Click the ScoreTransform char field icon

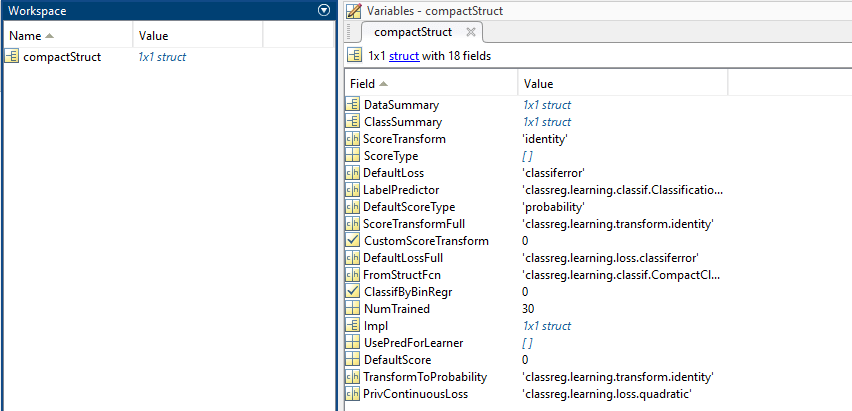point(352,139)
